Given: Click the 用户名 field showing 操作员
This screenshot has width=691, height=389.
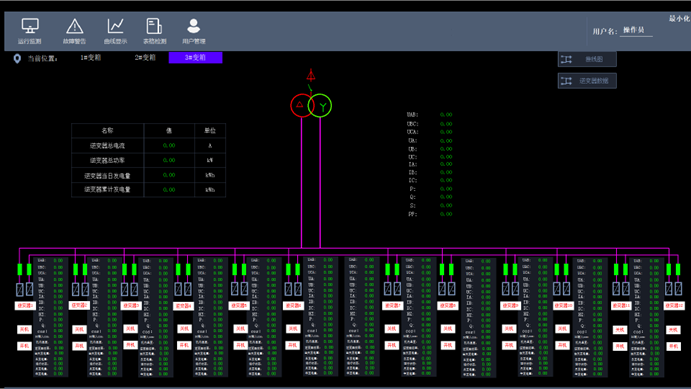Looking at the screenshot, I should 636,30.
